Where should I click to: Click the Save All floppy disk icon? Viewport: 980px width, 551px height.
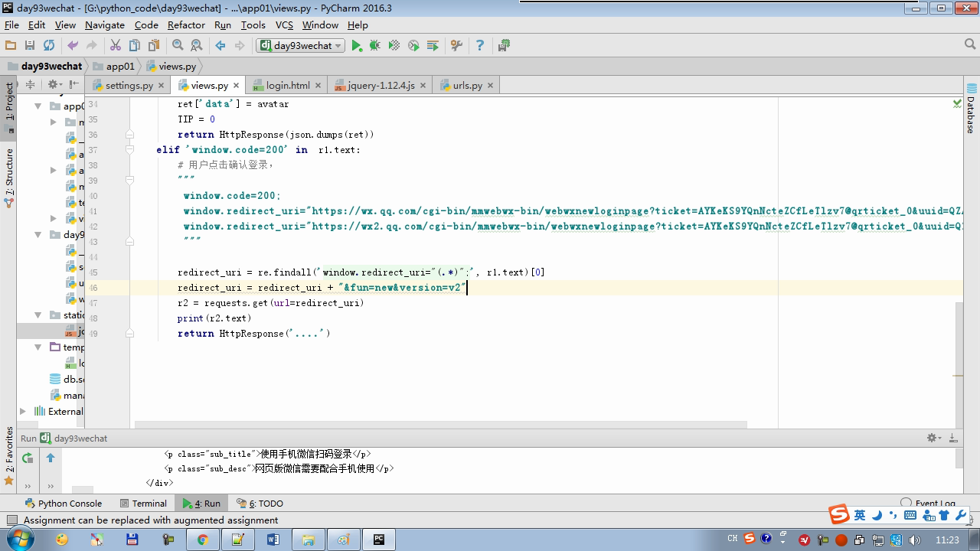(x=30, y=46)
